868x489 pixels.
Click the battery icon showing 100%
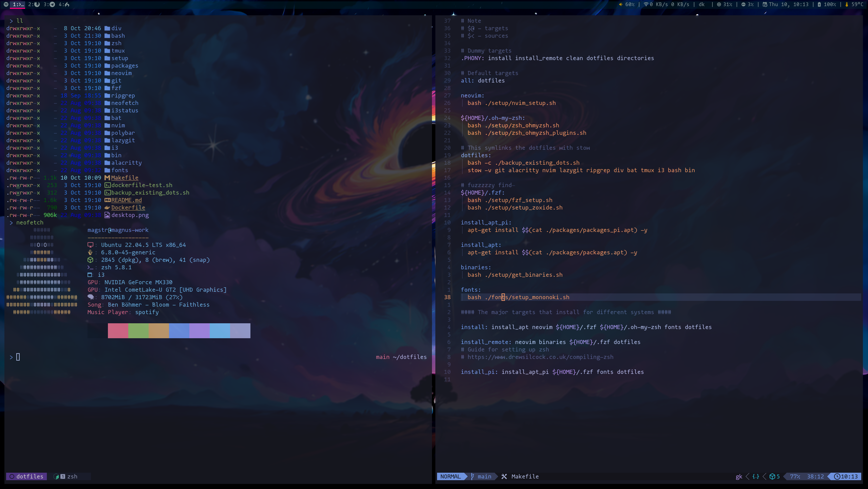pos(819,4)
